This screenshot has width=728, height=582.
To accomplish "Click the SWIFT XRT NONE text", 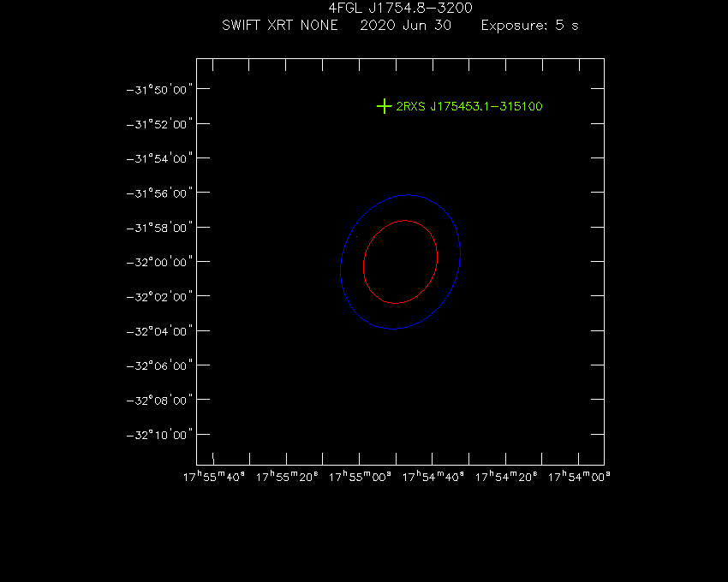I will click(280, 25).
